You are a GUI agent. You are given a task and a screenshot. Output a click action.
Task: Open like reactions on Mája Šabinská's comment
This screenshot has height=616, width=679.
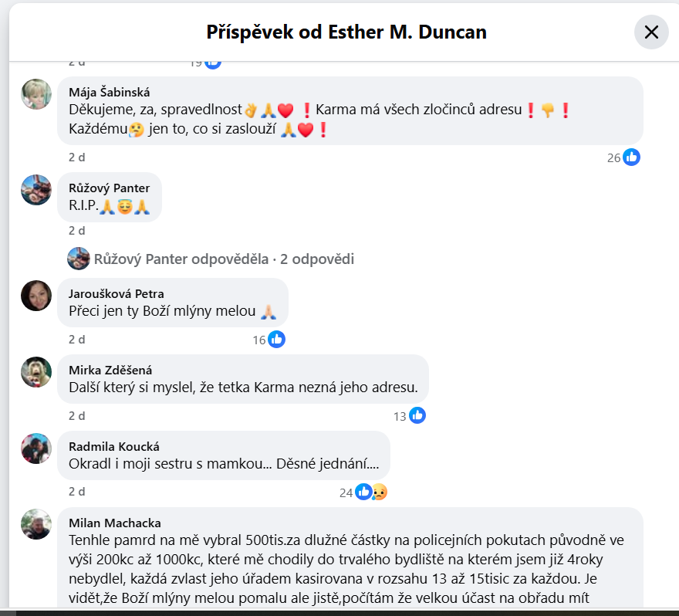click(623, 157)
